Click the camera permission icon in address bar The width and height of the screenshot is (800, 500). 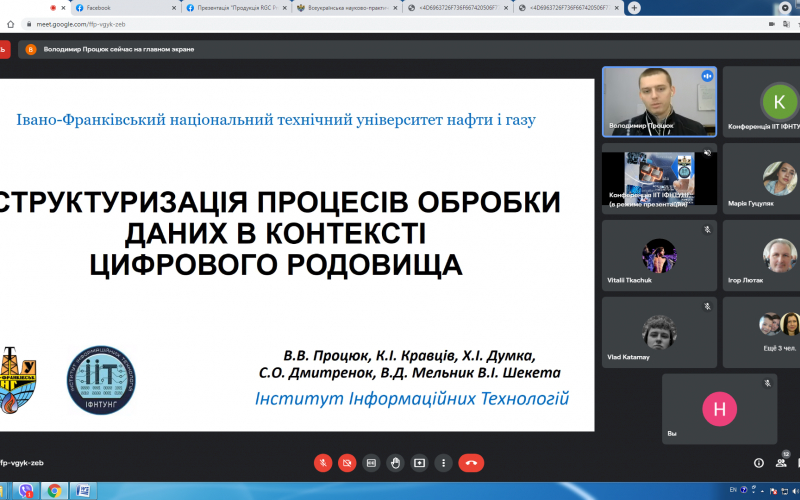772,24
